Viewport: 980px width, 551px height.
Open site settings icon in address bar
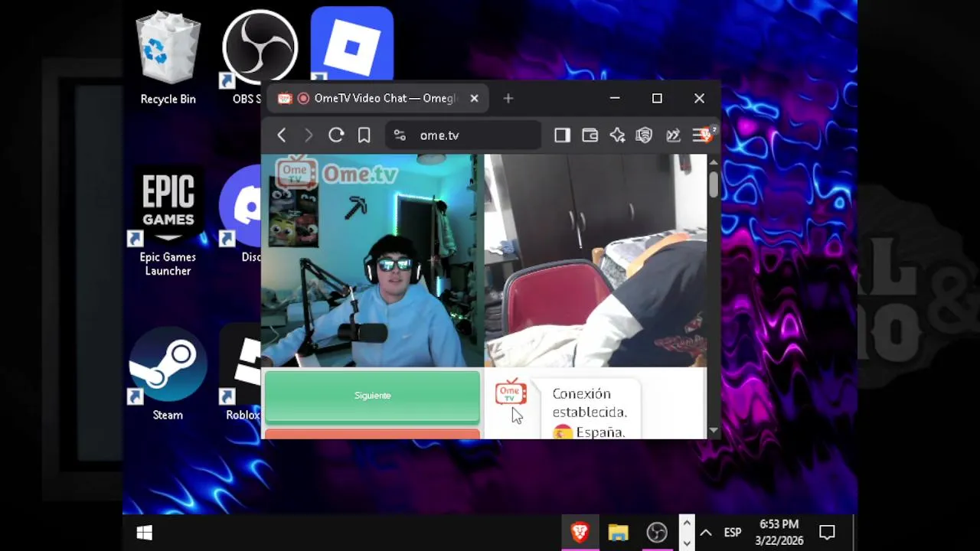point(400,135)
